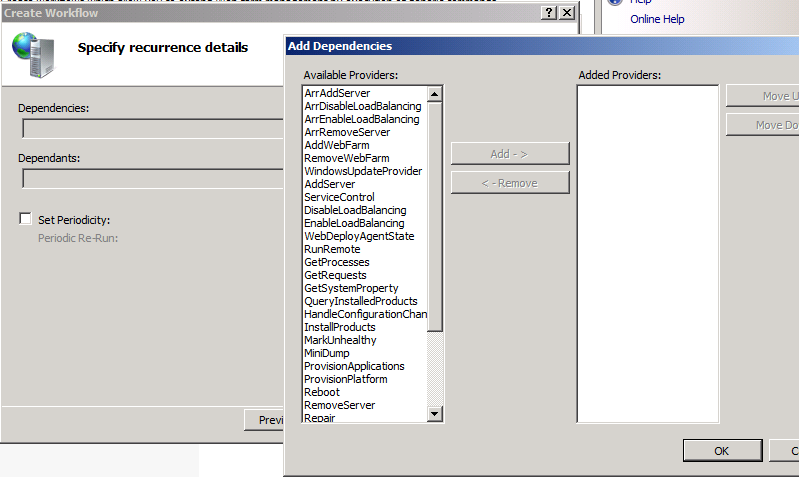Click the Create Workflow help question-mark button
Screen dimensions: 799x477
549,13
